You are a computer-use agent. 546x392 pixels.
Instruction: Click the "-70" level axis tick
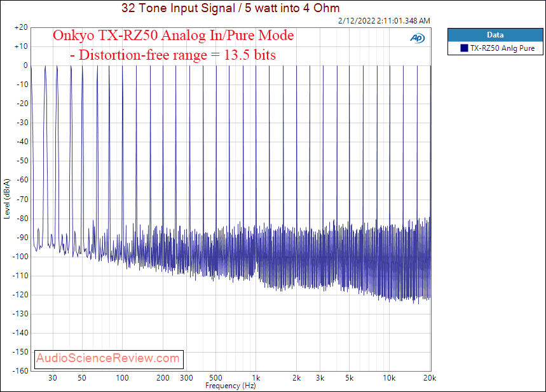click(x=22, y=199)
